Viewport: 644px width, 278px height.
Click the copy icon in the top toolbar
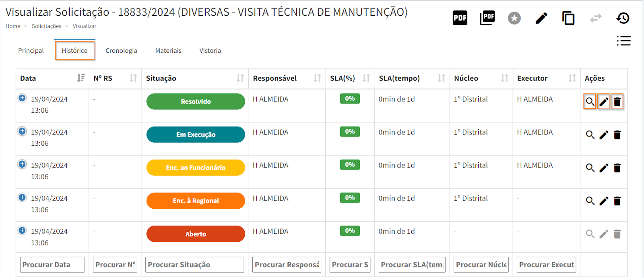[568, 18]
